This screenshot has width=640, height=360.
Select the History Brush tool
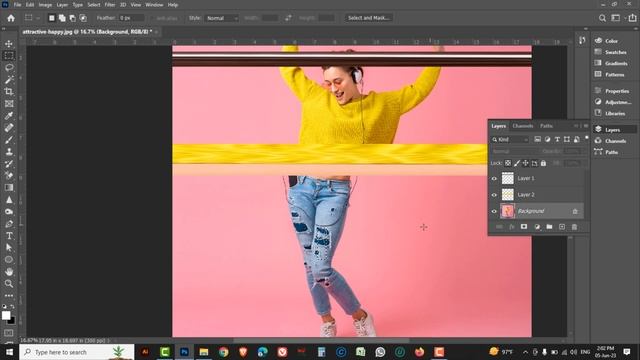(9, 164)
